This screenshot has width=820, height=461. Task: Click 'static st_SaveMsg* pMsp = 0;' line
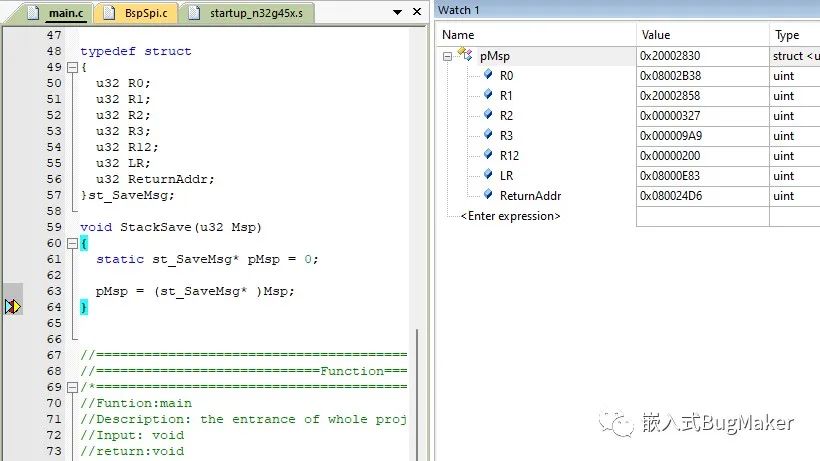tap(207, 259)
